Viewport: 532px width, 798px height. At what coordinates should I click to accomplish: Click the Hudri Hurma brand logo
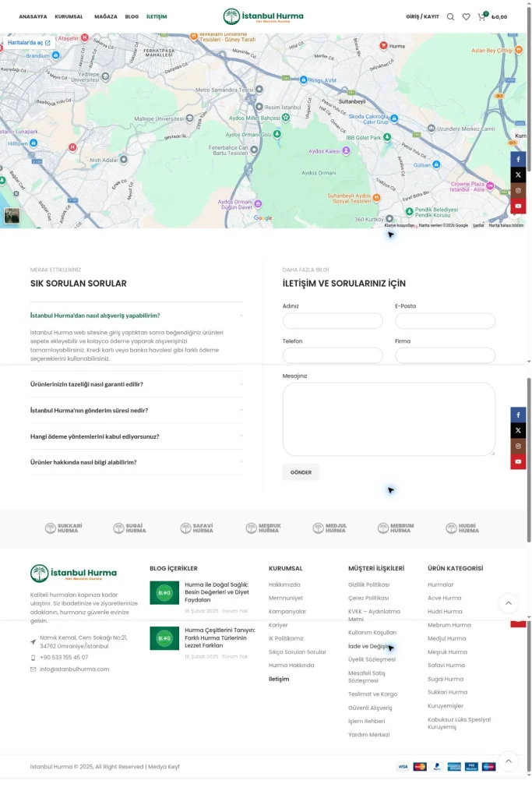[463, 528]
